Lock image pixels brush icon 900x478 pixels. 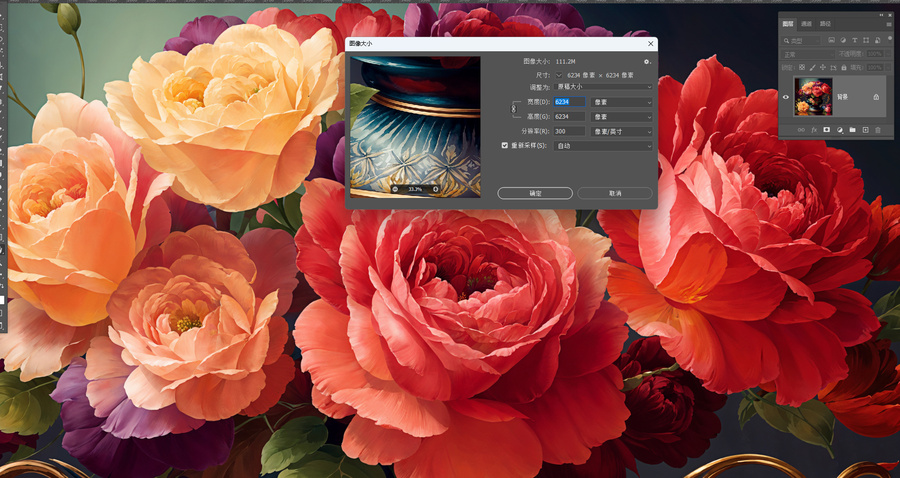click(x=812, y=67)
